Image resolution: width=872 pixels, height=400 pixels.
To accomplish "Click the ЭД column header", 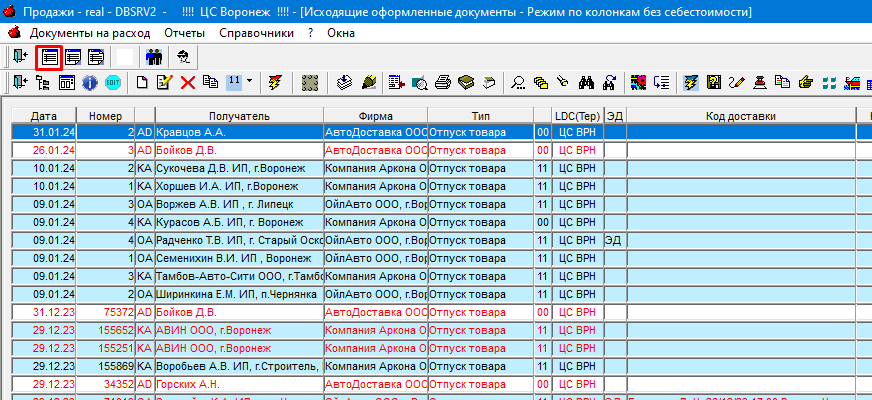I will 615,116.
